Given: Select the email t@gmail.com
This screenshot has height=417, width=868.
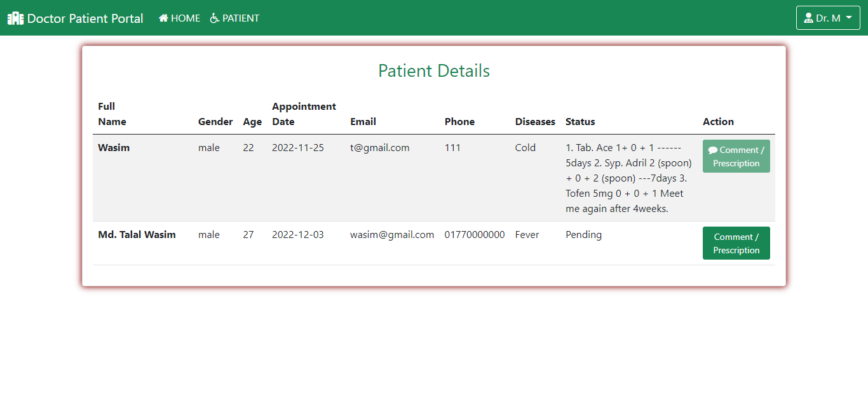Looking at the screenshot, I should point(379,148).
